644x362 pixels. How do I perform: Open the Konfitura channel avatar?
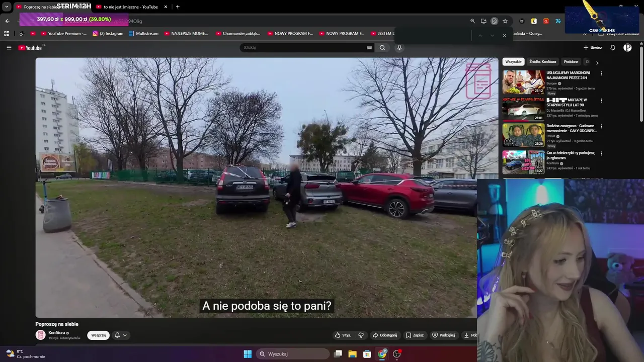[40, 335]
